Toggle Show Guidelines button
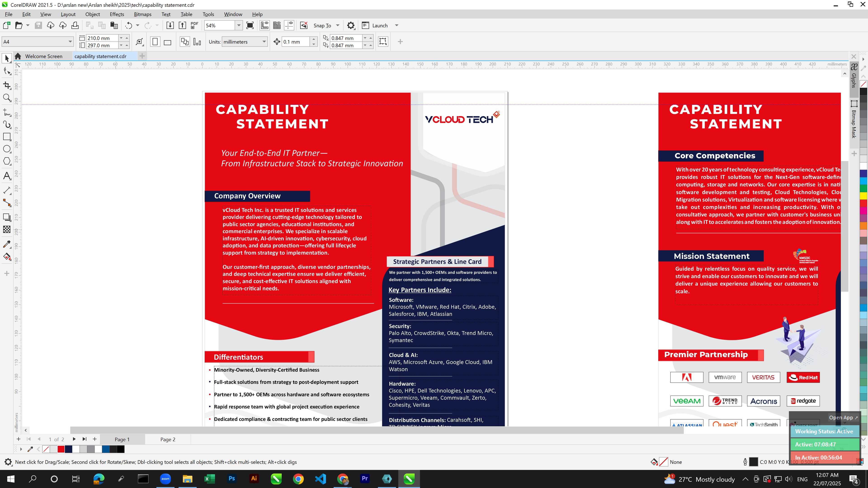Screen dimensions: 868x488 click(289, 25)
